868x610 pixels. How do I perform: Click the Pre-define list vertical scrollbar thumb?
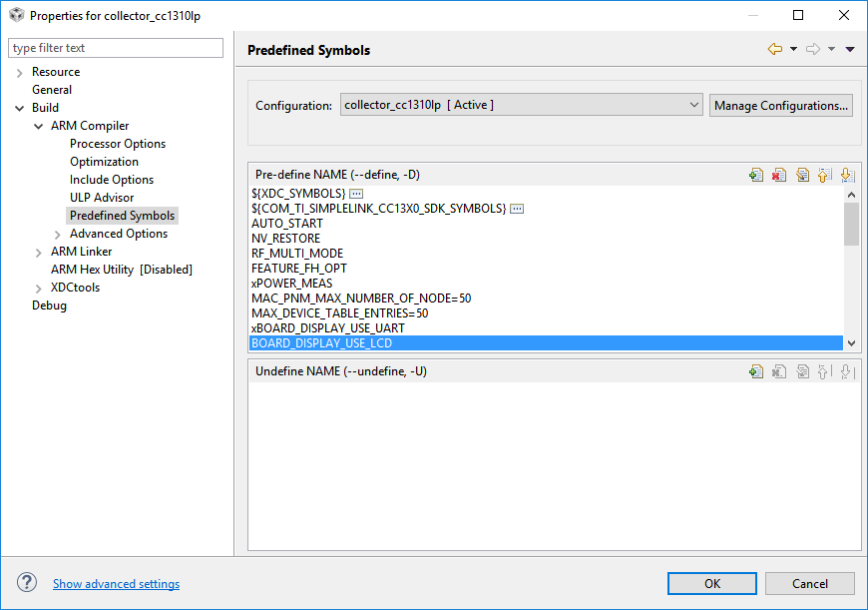[851, 224]
